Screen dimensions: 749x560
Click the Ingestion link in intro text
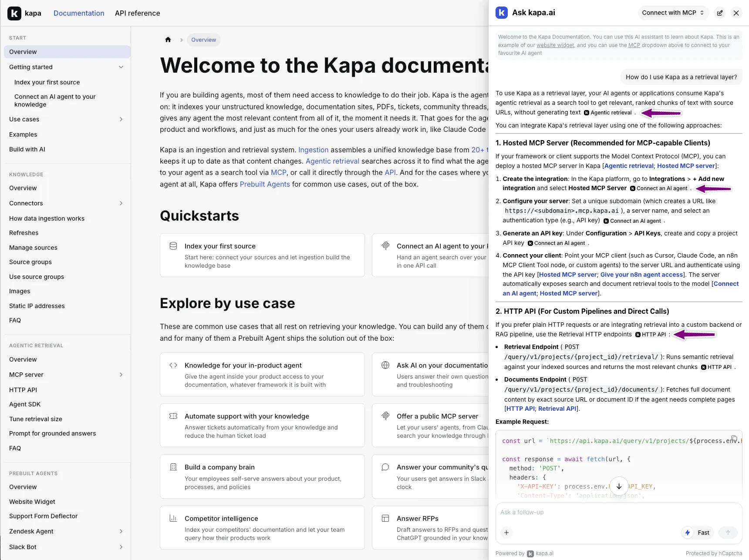pyautogui.click(x=314, y=150)
